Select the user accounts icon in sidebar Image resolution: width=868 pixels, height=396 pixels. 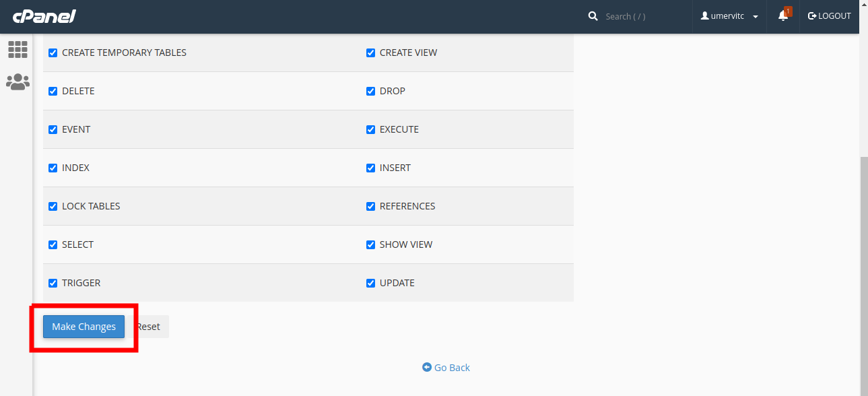pos(18,81)
